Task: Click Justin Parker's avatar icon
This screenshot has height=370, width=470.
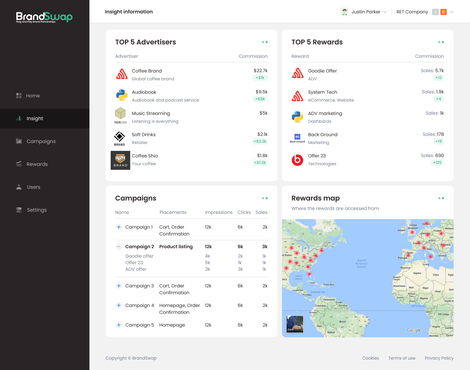Action: tap(345, 12)
